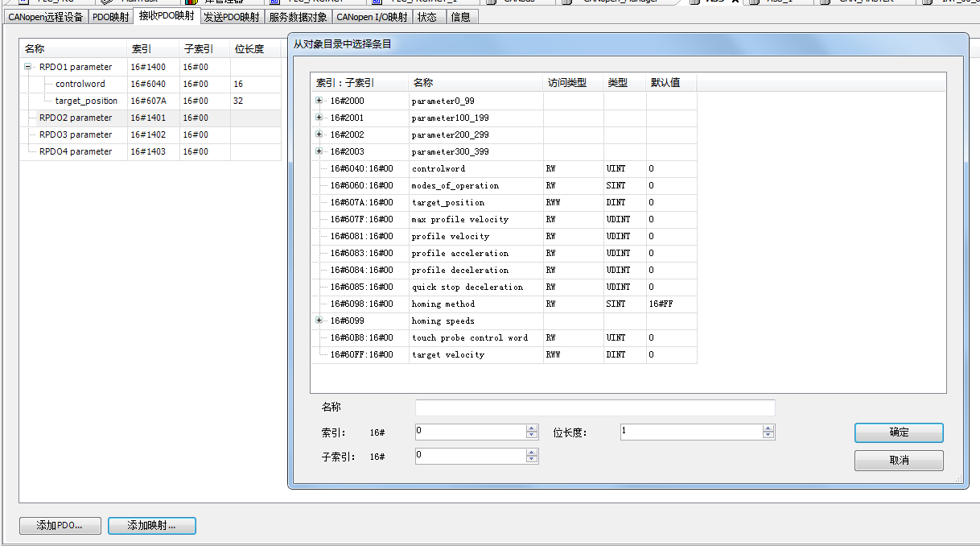Open the 信息 tab

[x=460, y=16]
